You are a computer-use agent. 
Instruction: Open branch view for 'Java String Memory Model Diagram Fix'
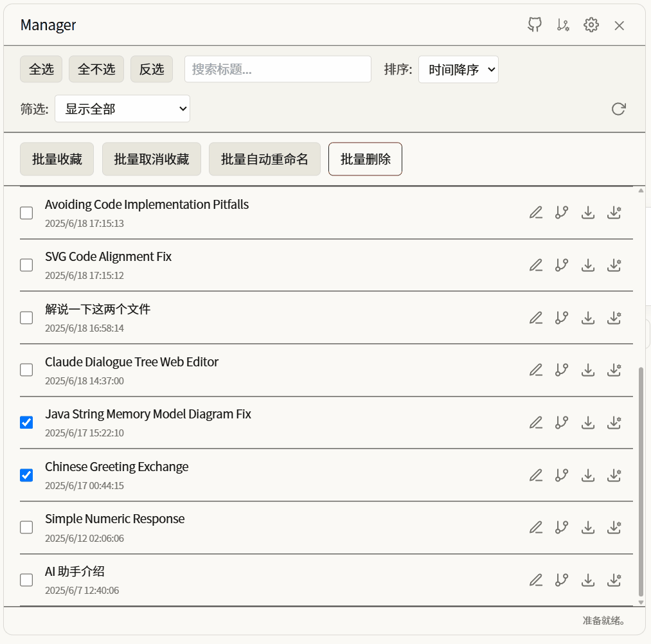(x=562, y=422)
